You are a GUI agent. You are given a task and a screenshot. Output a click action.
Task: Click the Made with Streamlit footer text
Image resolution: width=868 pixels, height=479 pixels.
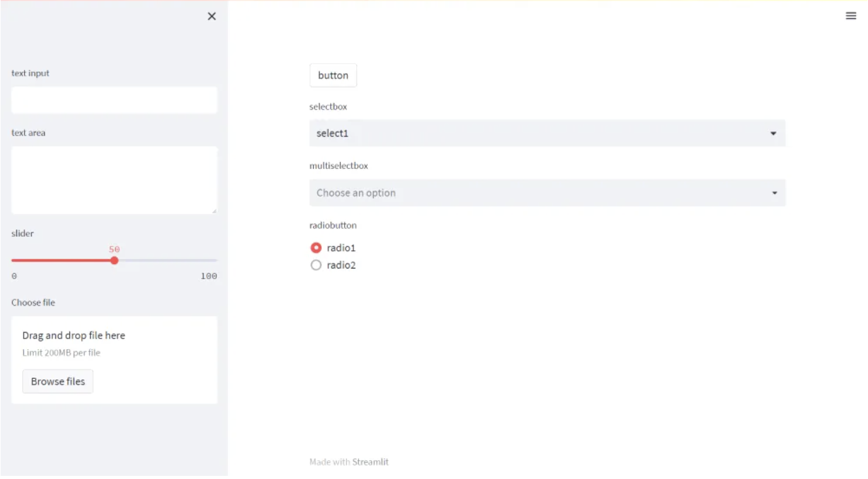350,461
